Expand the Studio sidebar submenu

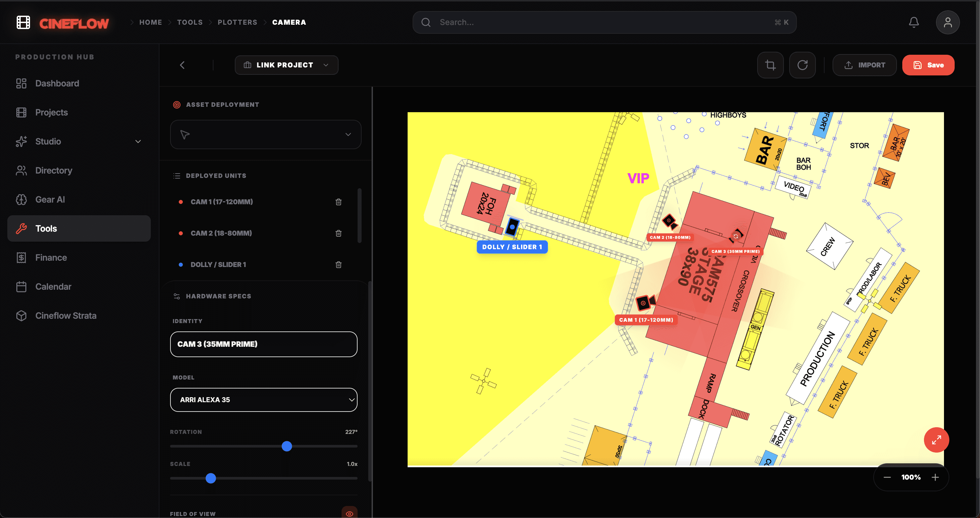point(138,142)
